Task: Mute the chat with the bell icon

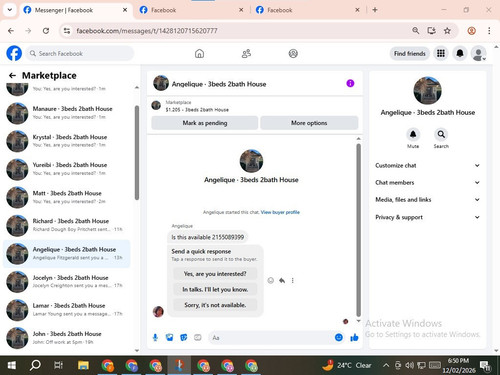Action: coord(413,134)
